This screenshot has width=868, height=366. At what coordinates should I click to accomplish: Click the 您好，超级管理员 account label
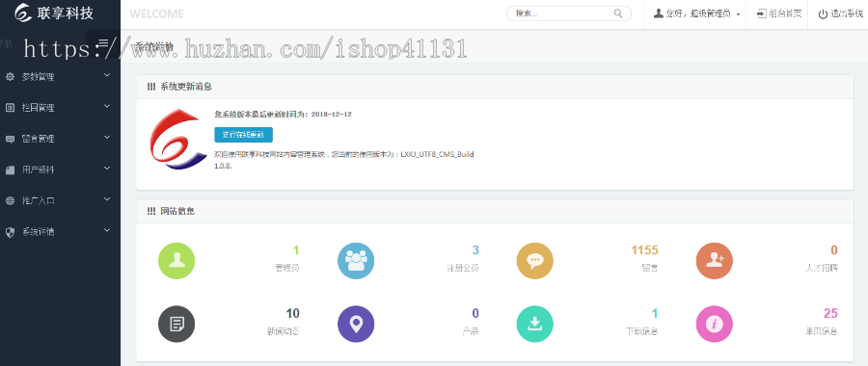698,13
